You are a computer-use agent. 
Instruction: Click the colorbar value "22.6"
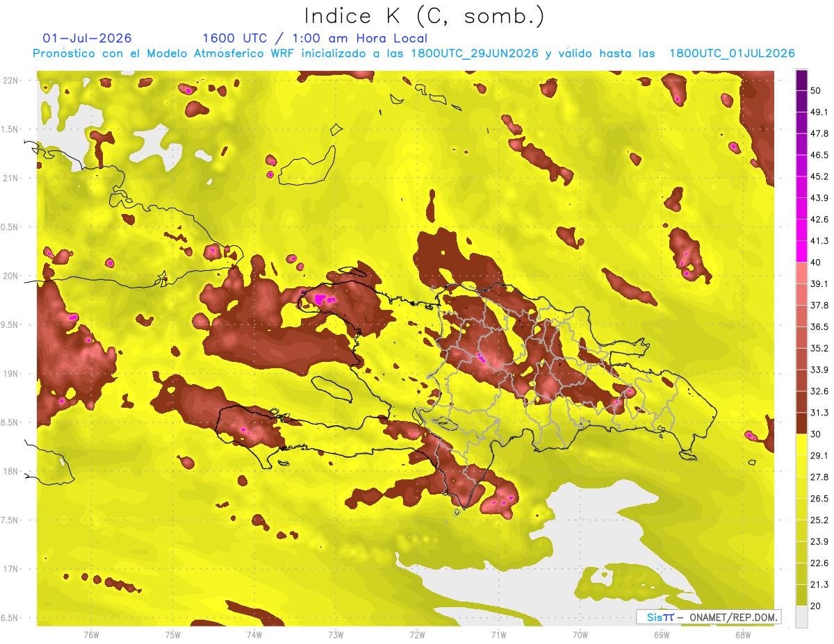pos(819,563)
